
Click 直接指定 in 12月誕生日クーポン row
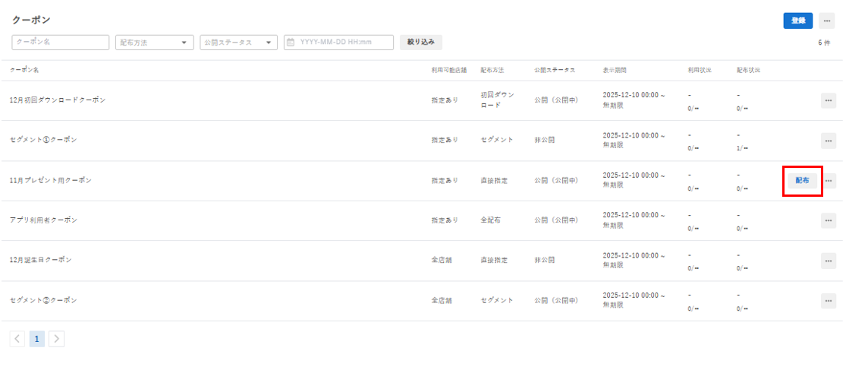point(494,260)
